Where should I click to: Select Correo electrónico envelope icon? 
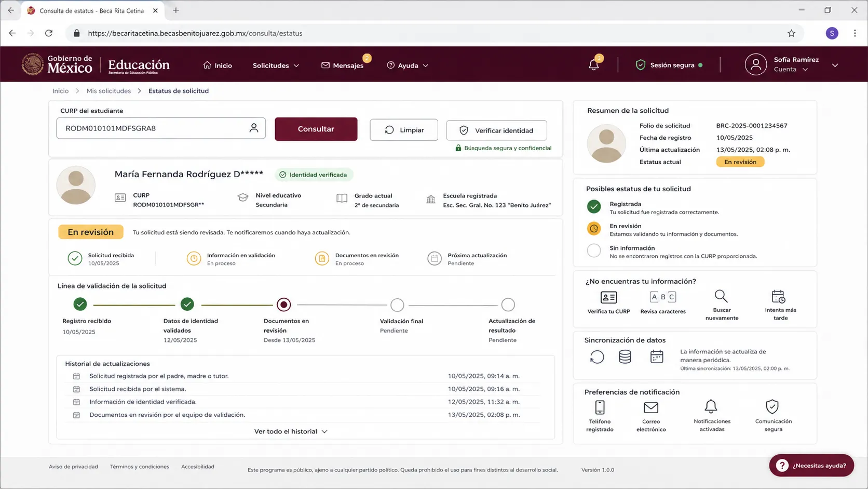point(651,407)
